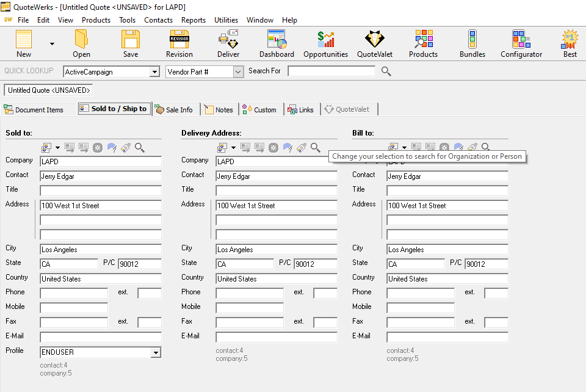Click the Search For input field
Image resolution: width=586 pixels, height=392 pixels.
331,71
